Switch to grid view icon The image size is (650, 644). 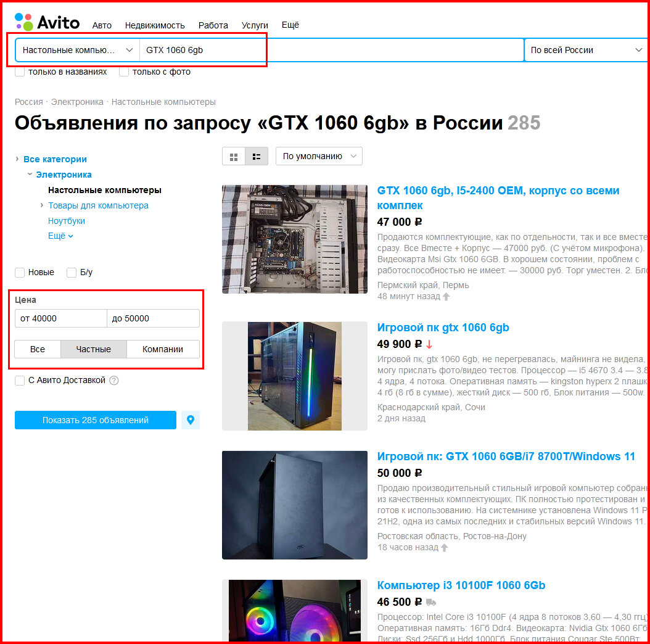pyautogui.click(x=234, y=157)
